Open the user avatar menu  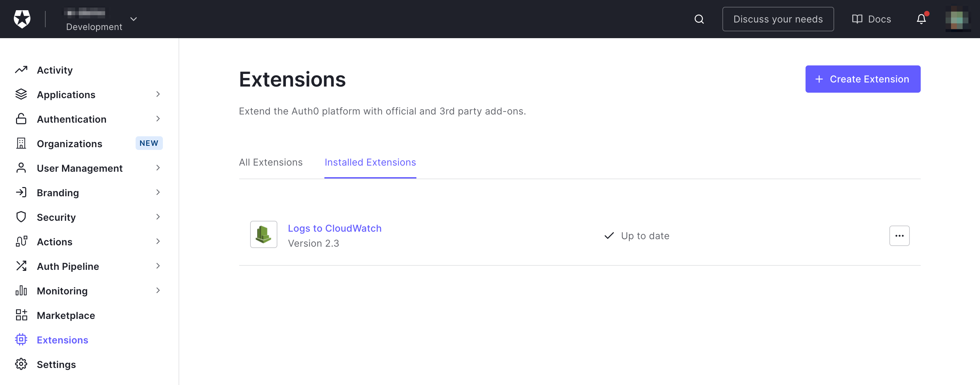pyautogui.click(x=958, y=19)
